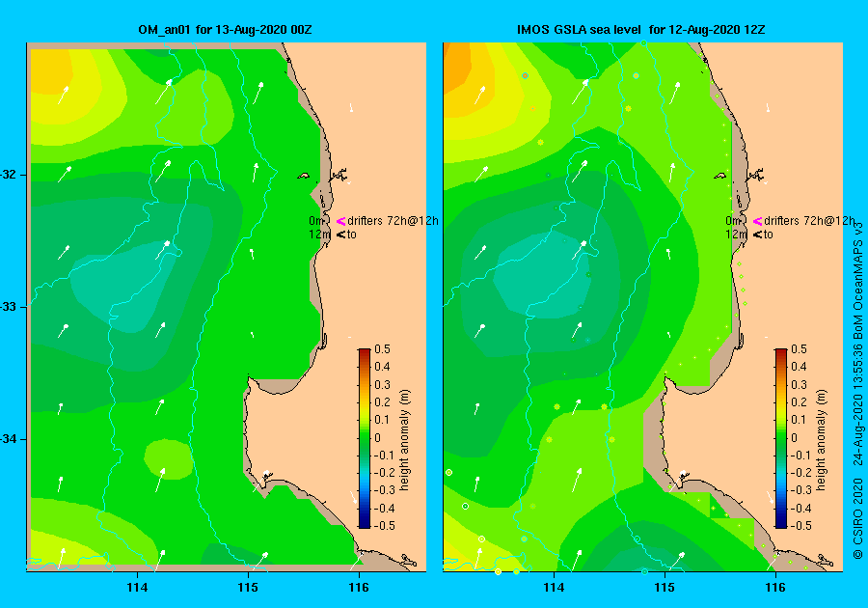Click the '0m' legend label in right map
Image resolution: width=868 pixels, height=608 pixels.
click(733, 221)
